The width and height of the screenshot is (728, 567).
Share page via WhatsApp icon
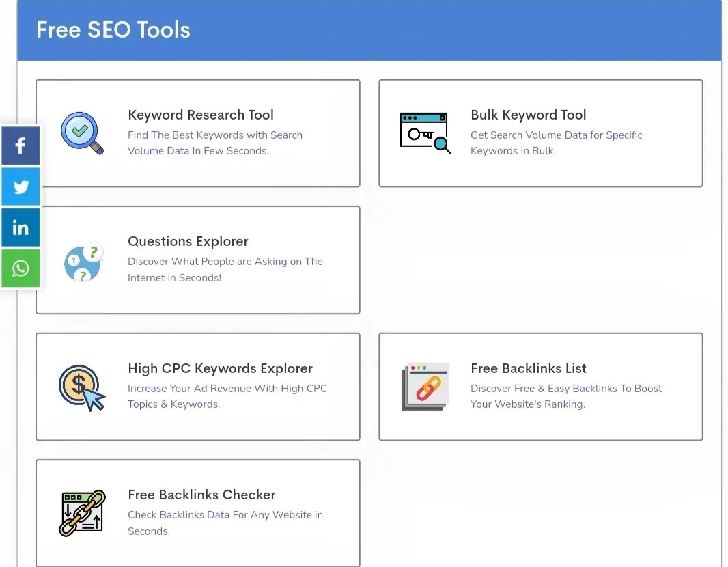20,268
